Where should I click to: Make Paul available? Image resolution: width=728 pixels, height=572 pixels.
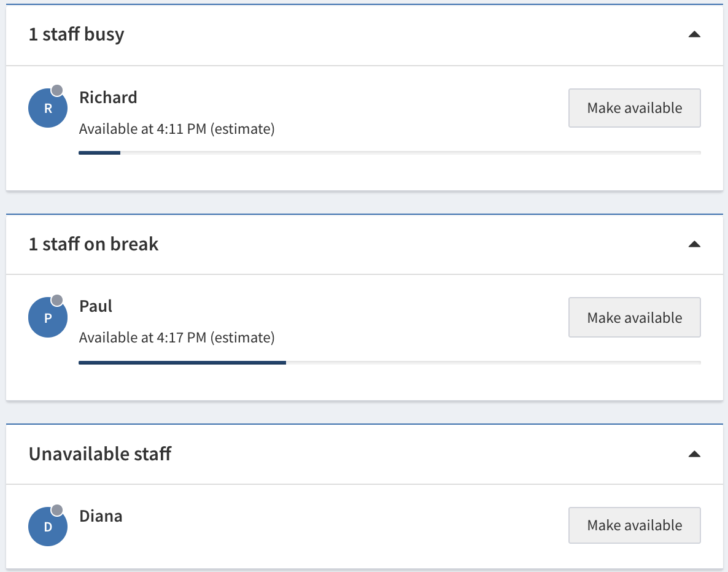[635, 317]
